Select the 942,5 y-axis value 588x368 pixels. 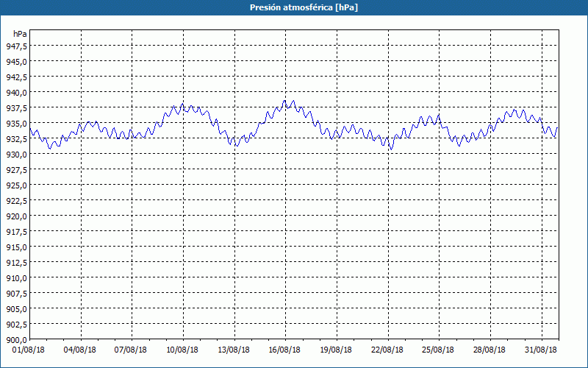(16, 77)
